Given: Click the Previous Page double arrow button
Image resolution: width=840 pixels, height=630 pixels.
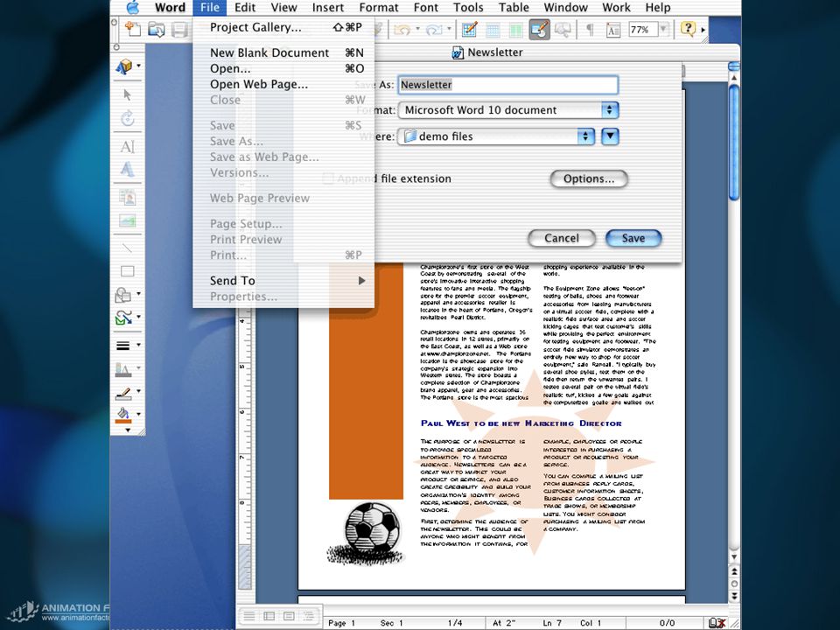Looking at the screenshot, I should [x=734, y=571].
